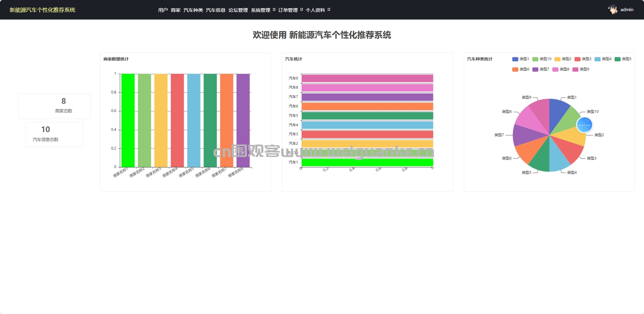Screen dimensions: 644x314
Task: Click the light green 商家名称2 bar
Action: coord(144,121)
